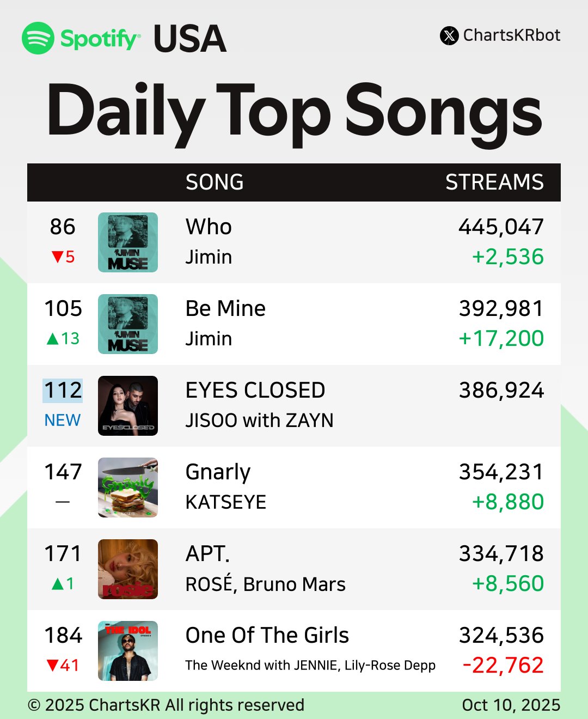Open the Be Mine album cover

coord(128,324)
